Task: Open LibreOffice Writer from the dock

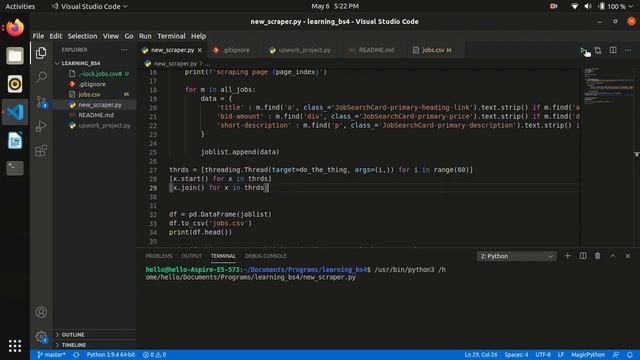Action: point(15,140)
